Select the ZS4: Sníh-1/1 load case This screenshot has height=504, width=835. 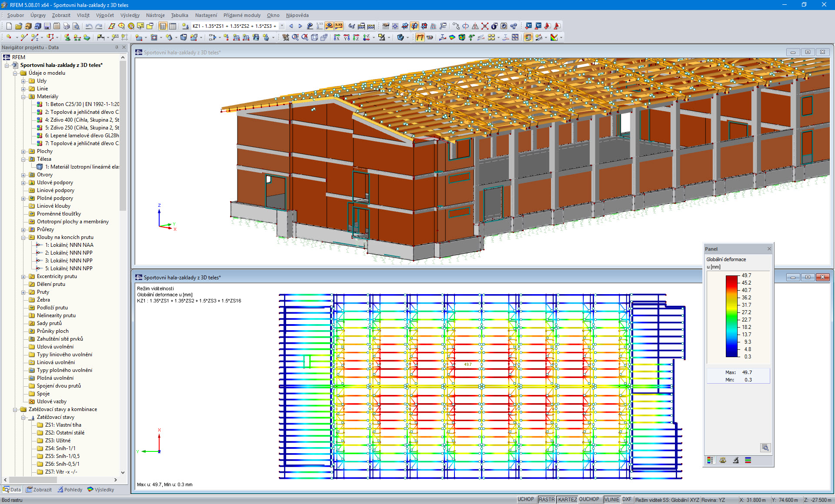coord(60,448)
